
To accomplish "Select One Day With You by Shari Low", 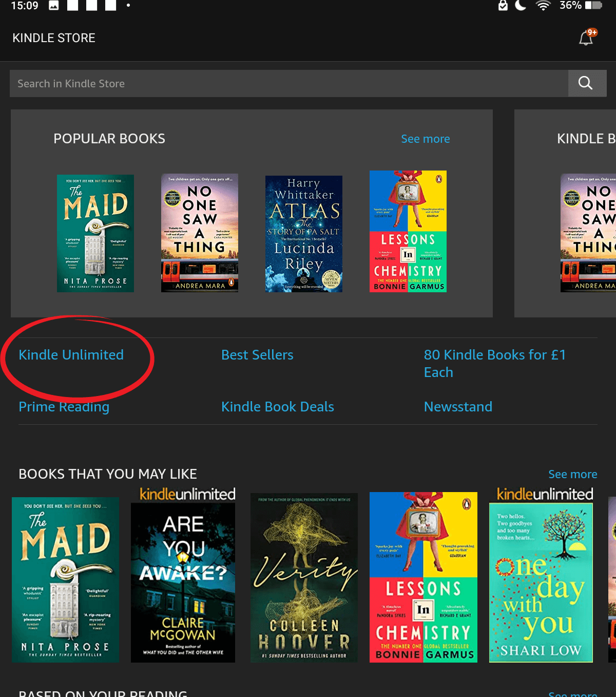I will (541, 583).
